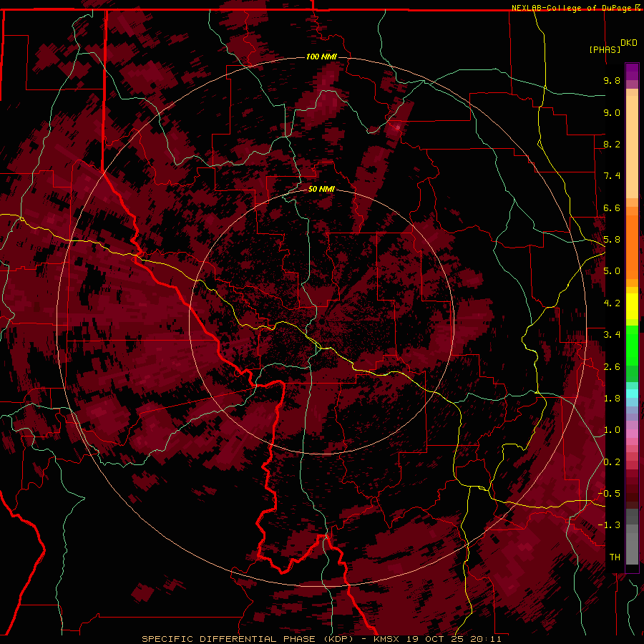Click the 2.6 scale value
The width and height of the screenshot is (644, 644).
pyautogui.click(x=612, y=367)
